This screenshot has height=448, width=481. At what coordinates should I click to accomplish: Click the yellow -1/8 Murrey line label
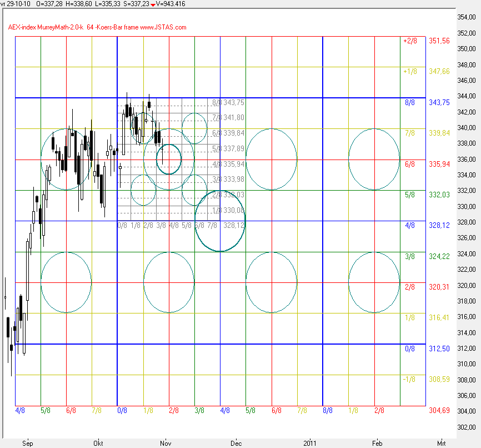(x=409, y=379)
